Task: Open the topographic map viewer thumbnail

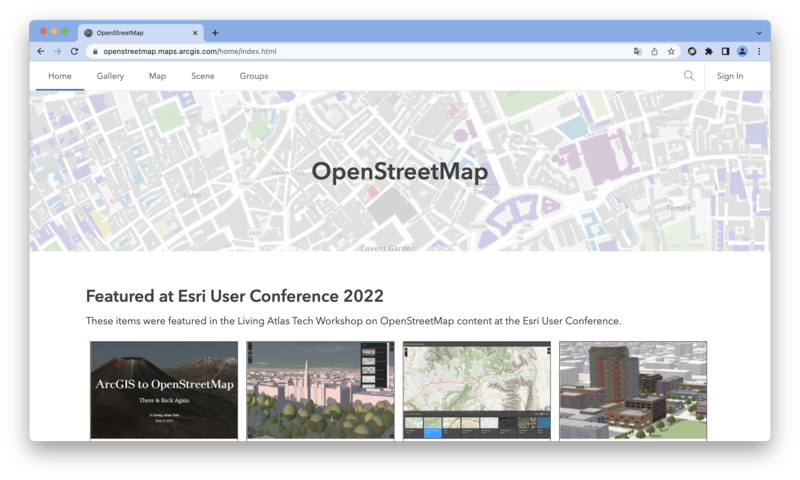Action: pyautogui.click(x=477, y=390)
